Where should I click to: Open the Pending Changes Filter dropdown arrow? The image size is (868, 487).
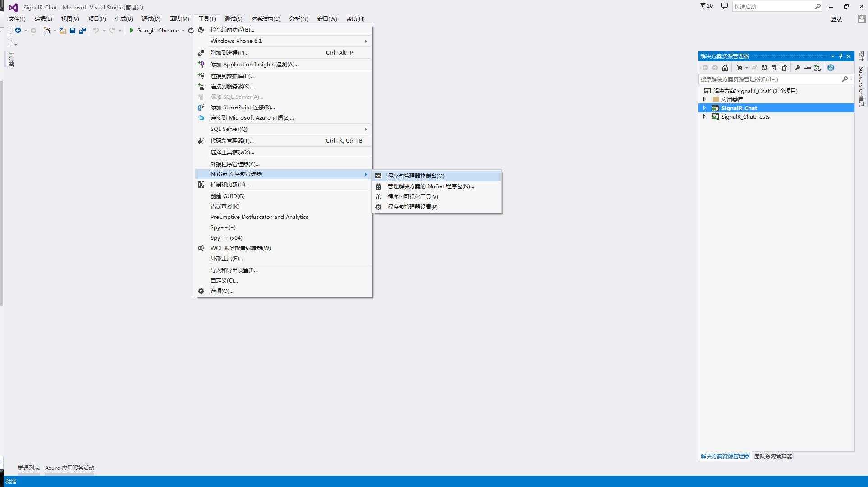coord(746,68)
